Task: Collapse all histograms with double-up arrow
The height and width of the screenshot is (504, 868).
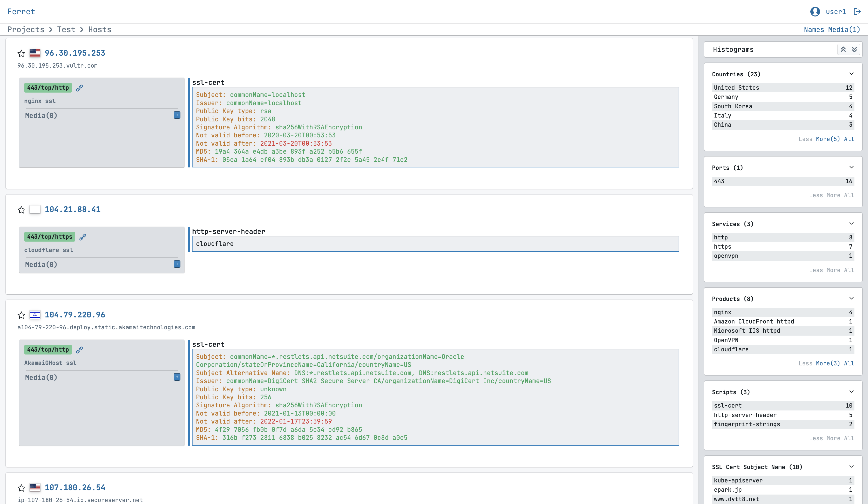Action: point(843,50)
